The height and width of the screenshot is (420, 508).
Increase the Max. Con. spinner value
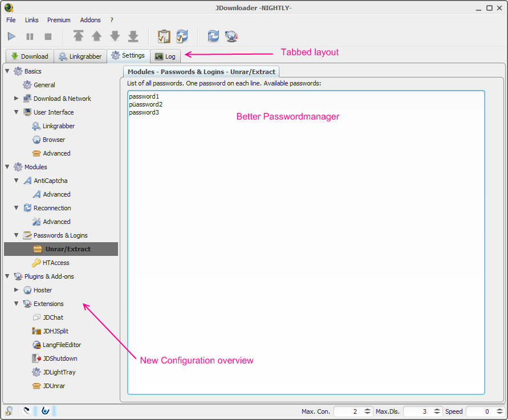[x=367, y=409]
